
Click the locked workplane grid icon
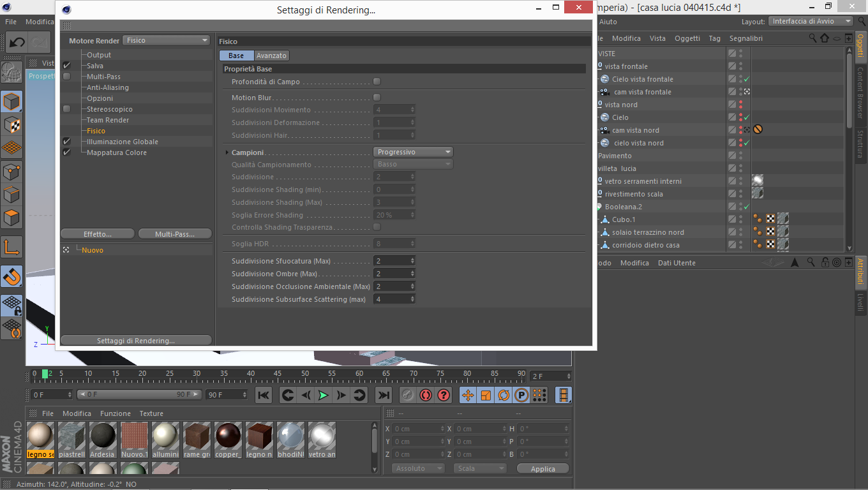coord(12,305)
